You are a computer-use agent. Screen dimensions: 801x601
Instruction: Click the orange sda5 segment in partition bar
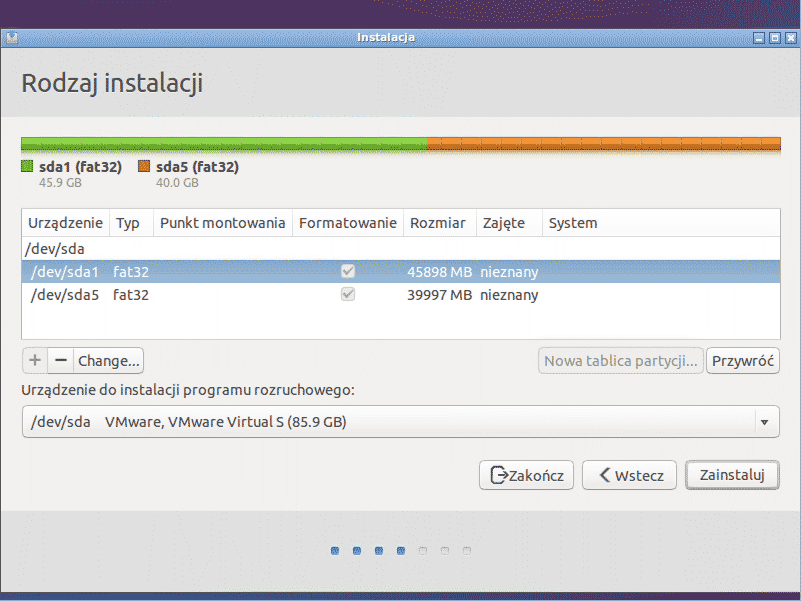coord(603,144)
